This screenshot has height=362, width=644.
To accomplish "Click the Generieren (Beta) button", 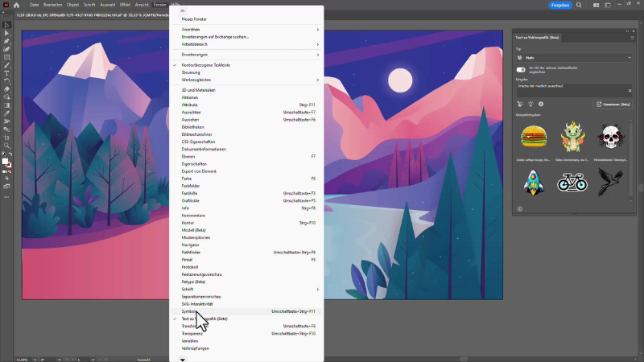I will (612, 104).
